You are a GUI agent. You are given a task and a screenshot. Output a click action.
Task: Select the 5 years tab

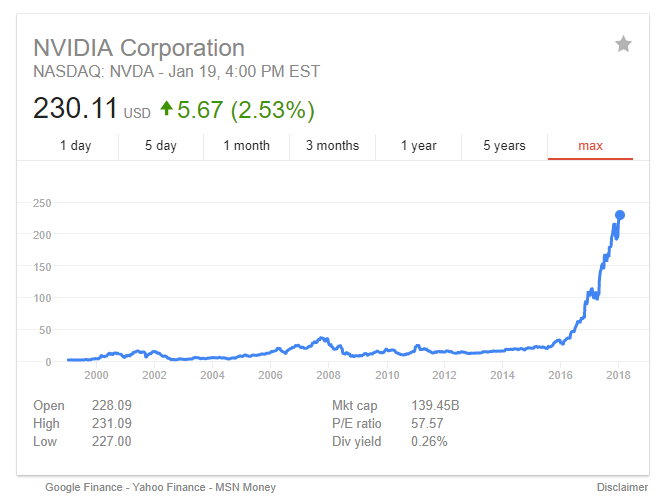point(504,146)
